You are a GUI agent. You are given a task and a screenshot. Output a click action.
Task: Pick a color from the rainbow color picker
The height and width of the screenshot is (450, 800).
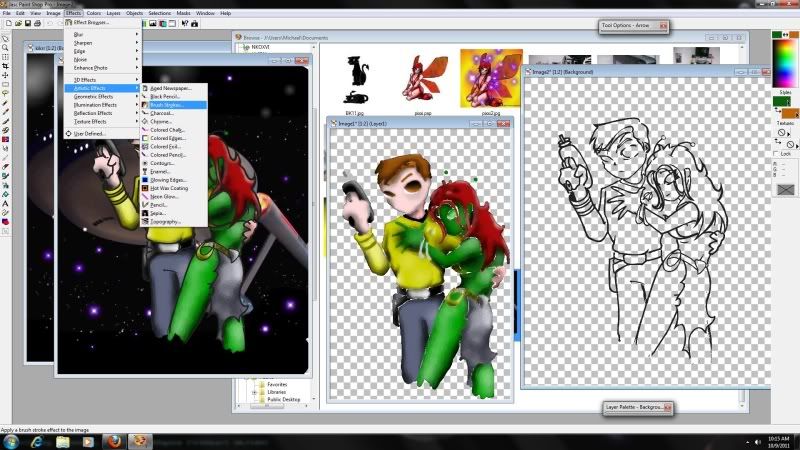tap(785, 58)
